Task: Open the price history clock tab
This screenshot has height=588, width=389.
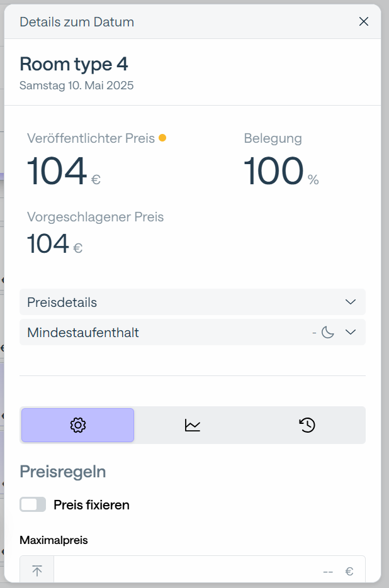Action: coord(307,425)
